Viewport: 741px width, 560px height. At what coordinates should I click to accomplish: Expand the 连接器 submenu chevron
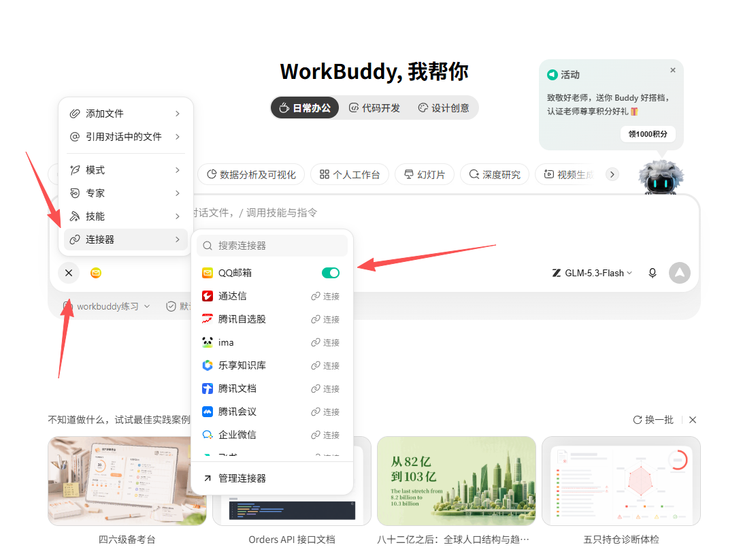point(178,240)
